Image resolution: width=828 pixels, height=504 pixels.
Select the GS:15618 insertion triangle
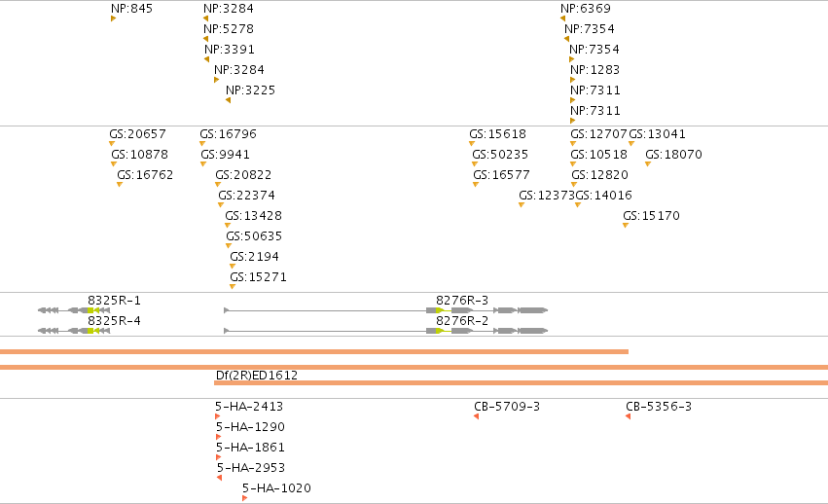[x=472, y=144]
